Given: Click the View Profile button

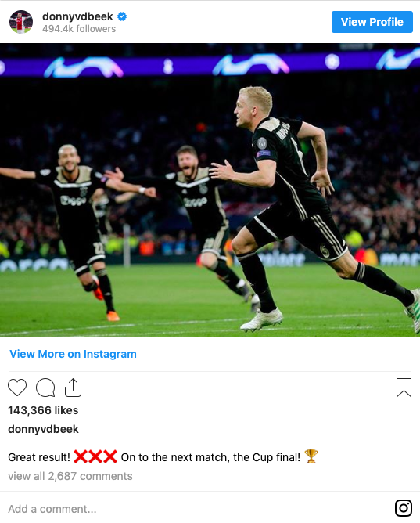Looking at the screenshot, I should coord(372,22).
